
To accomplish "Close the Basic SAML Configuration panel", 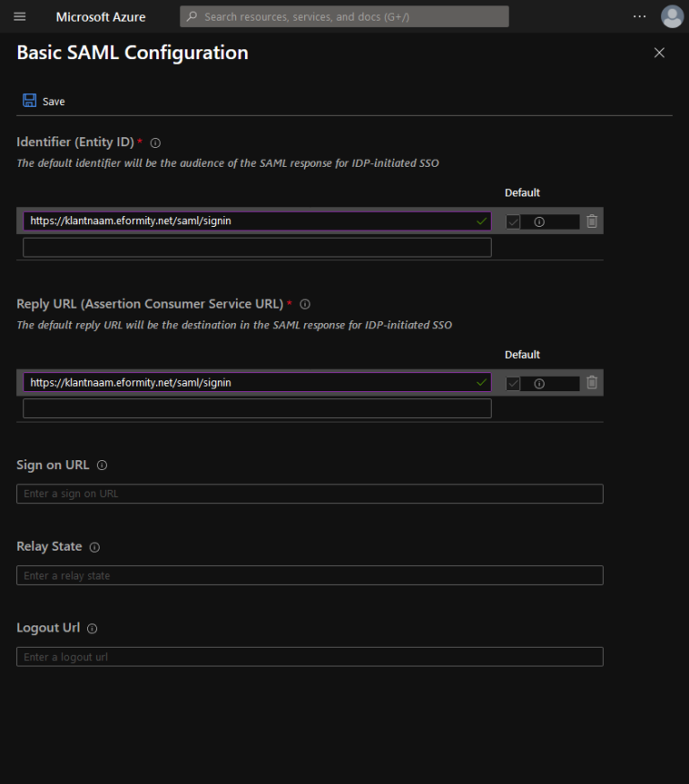I will (659, 52).
